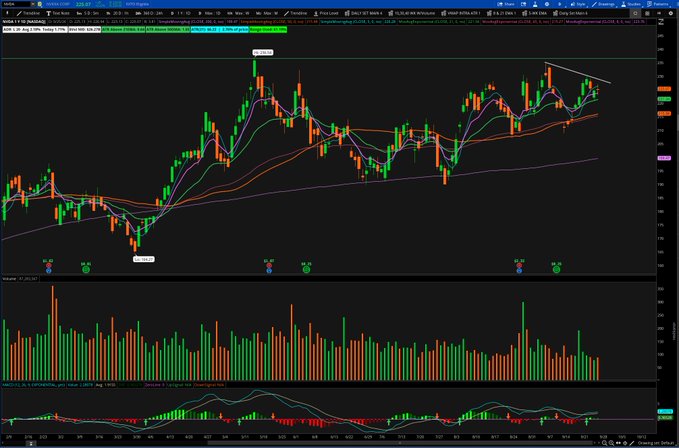Click the Lo price bubble at chart bottom
679x448 pixels.
pos(143,259)
